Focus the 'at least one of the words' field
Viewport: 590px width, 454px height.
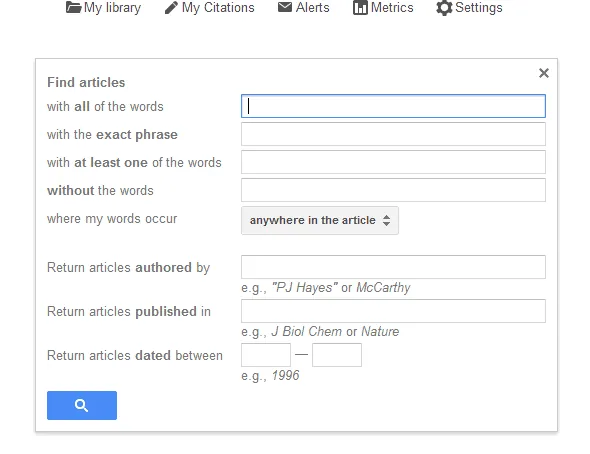pos(393,162)
